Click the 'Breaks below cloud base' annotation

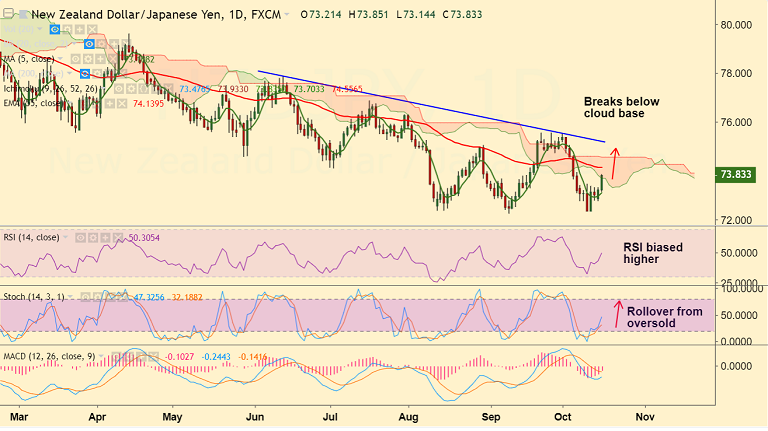(622, 108)
